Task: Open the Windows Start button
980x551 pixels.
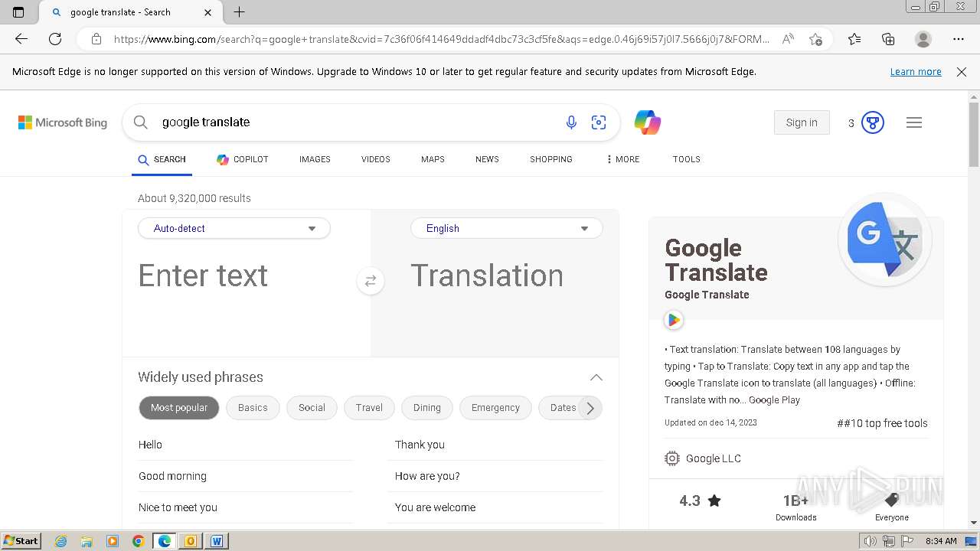Action: click(x=21, y=541)
